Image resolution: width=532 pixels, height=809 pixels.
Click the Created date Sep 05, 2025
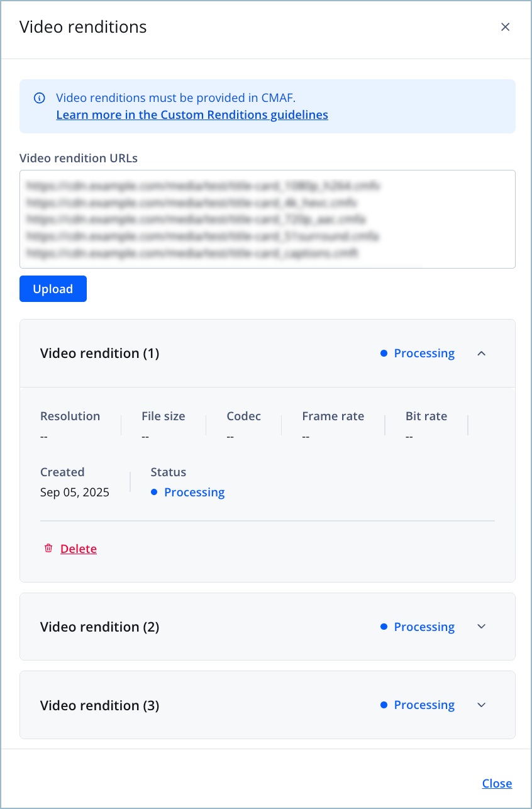pyautogui.click(x=75, y=492)
